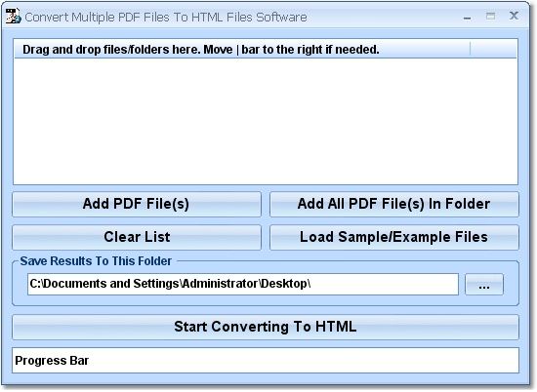Load Sample/Example Files
The width and height of the screenshot is (537, 392).
394,237
